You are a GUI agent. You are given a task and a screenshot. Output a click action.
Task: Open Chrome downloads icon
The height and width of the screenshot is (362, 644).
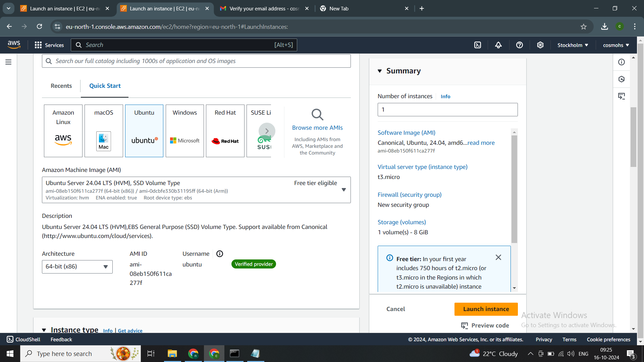click(x=604, y=26)
